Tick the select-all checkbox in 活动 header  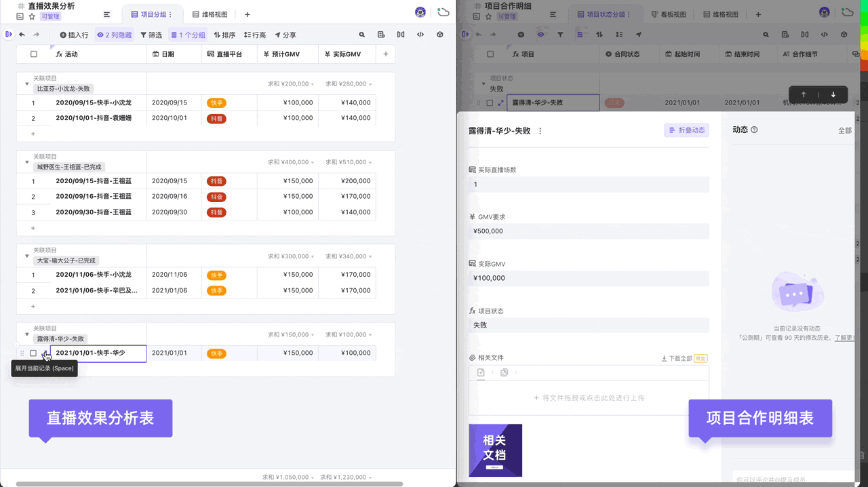coord(33,54)
